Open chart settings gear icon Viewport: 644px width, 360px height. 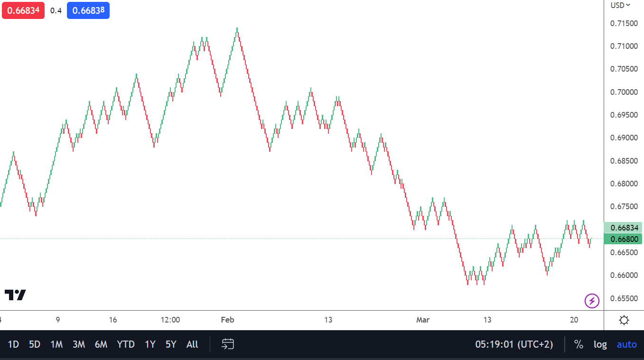coord(624,320)
